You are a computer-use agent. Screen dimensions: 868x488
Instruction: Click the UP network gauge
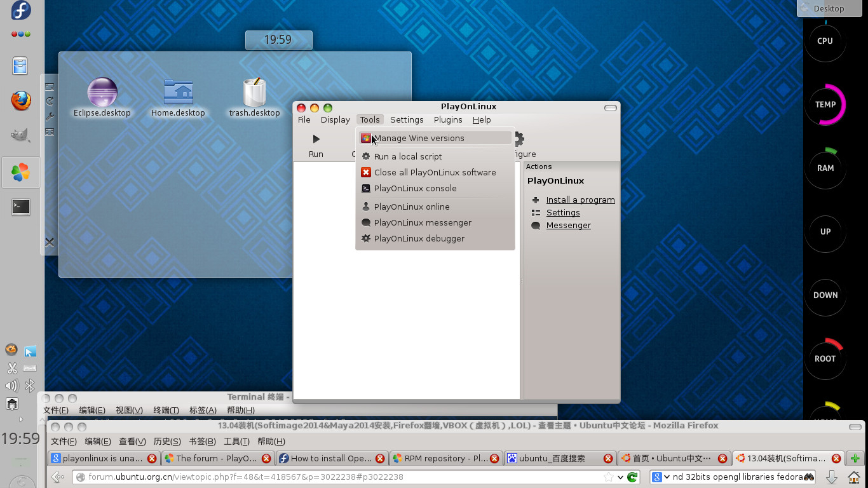pos(825,231)
